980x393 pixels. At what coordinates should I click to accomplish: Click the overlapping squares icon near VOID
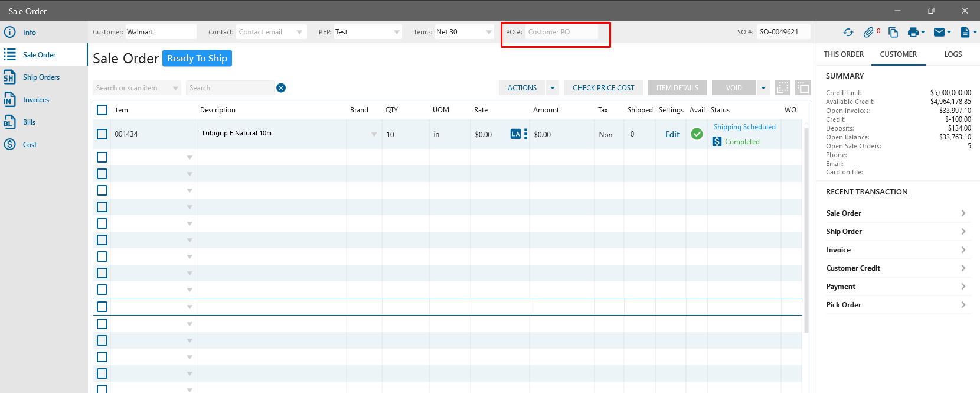(803, 88)
